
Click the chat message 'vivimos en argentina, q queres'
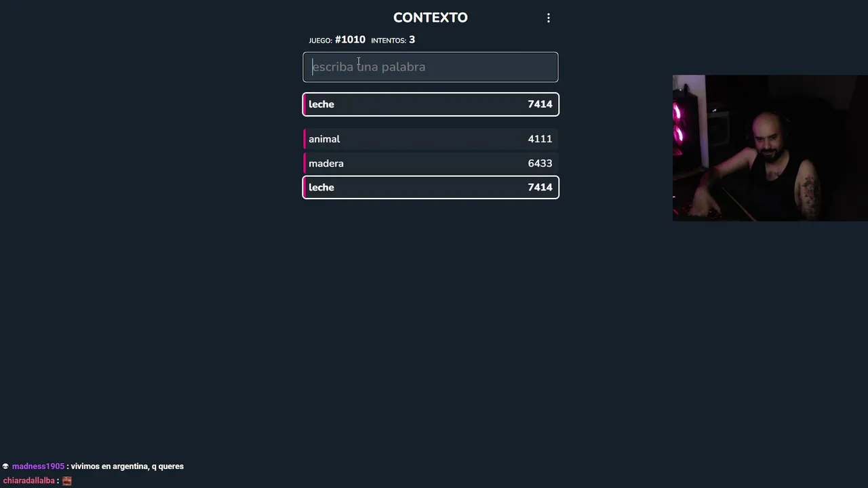(x=127, y=466)
